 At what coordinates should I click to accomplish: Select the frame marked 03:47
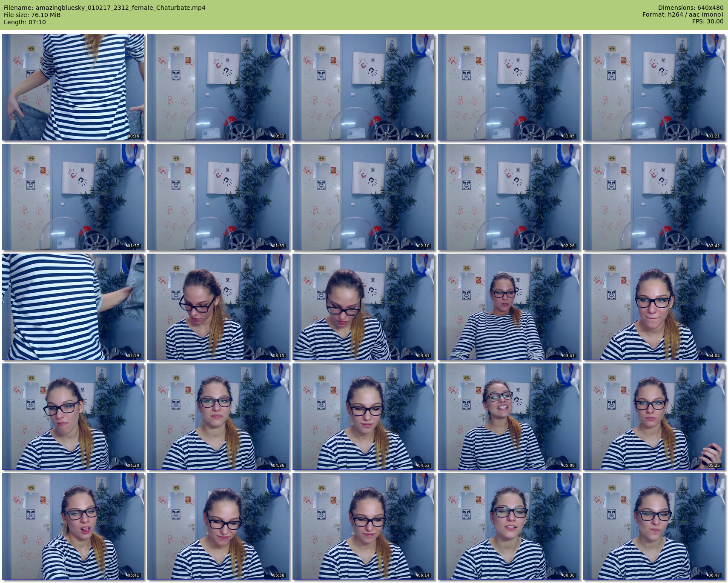click(x=509, y=307)
